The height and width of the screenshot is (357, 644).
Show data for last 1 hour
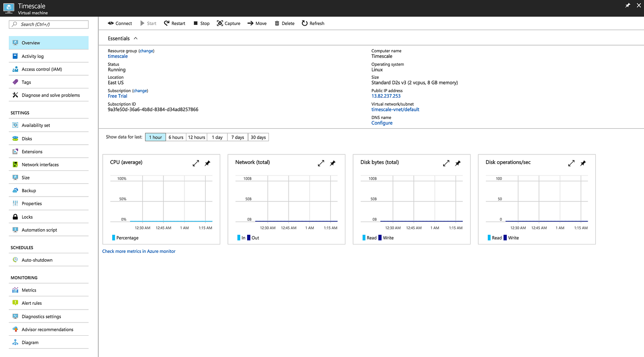coord(155,137)
